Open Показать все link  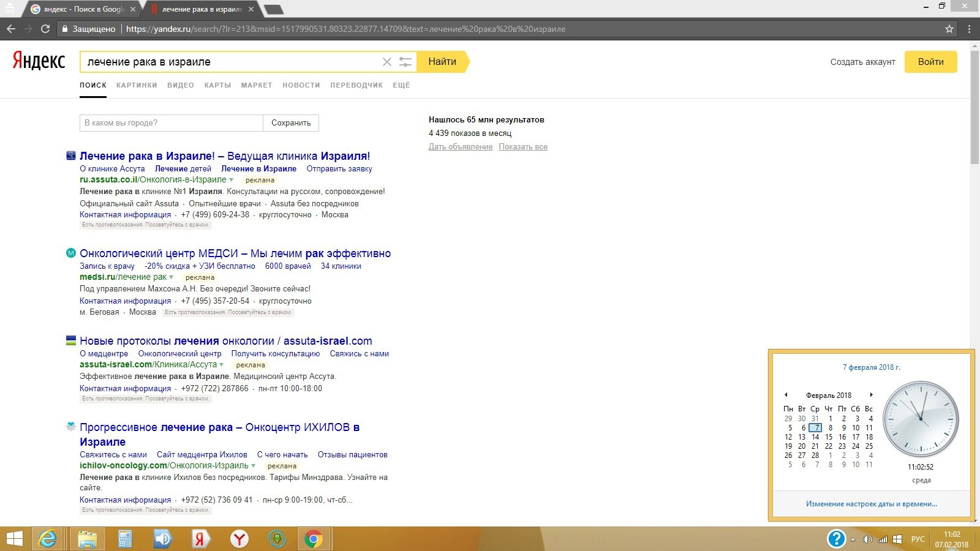point(523,147)
